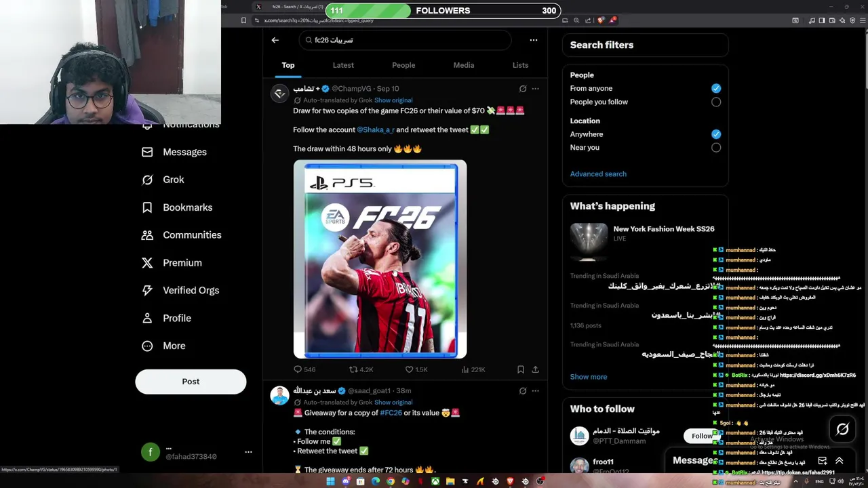The width and height of the screenshot is (868, 488).
Task: Click Show more under What's happening
Action: pos(589,377)
